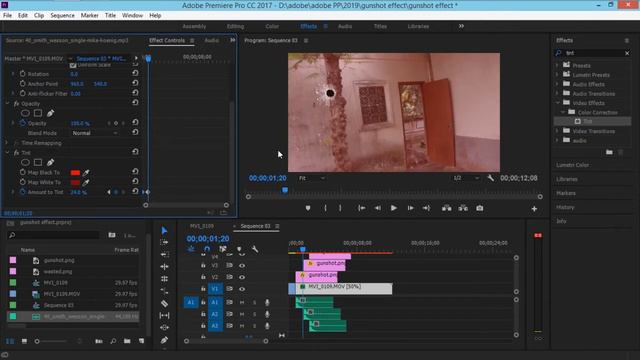Screen dimensions: 640x360
Task: Step forward one frame in Program monitor
Action: click(x=410, y=208)
